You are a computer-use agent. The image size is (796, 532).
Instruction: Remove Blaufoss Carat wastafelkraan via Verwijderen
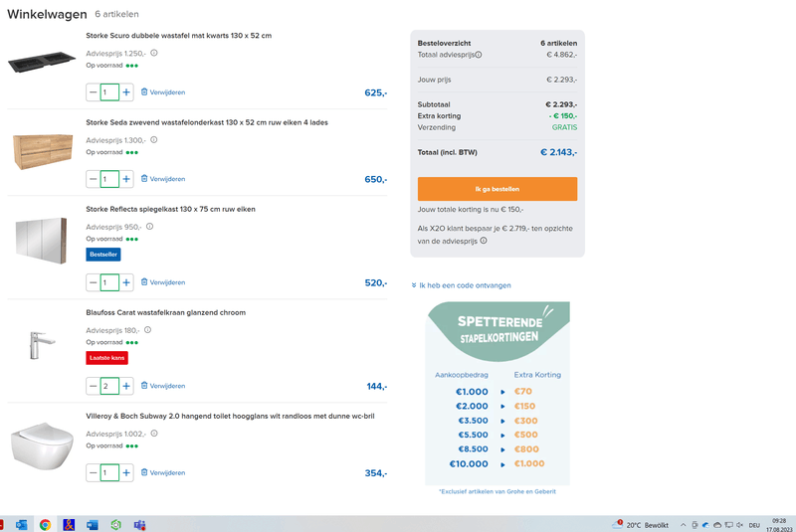coord(163,386)
